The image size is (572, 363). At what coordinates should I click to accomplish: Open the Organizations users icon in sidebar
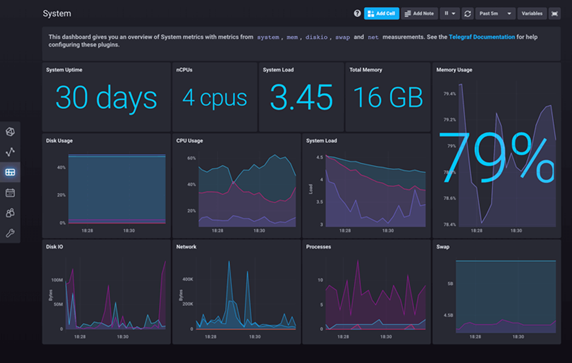[x=10, y=213]
